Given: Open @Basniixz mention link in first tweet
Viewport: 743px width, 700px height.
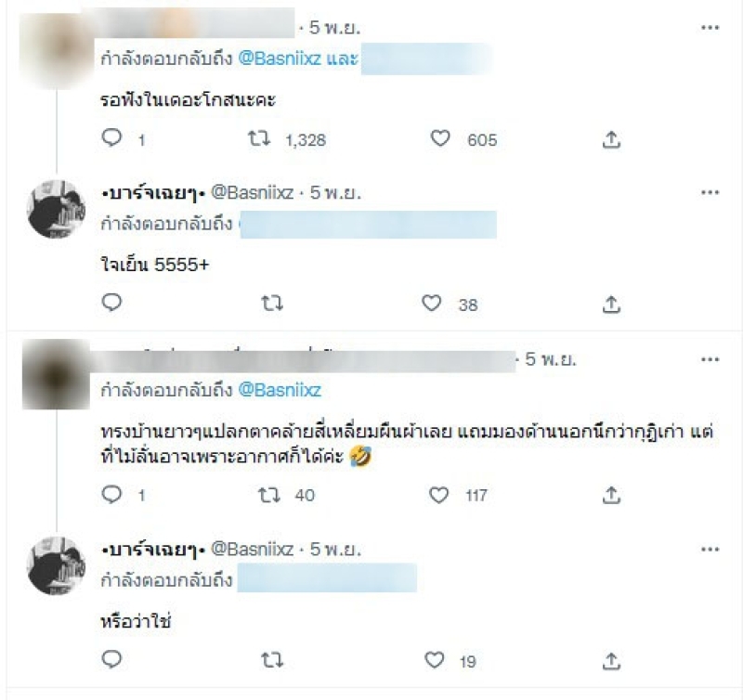Looking at the screenshot, I should [280, 58].
